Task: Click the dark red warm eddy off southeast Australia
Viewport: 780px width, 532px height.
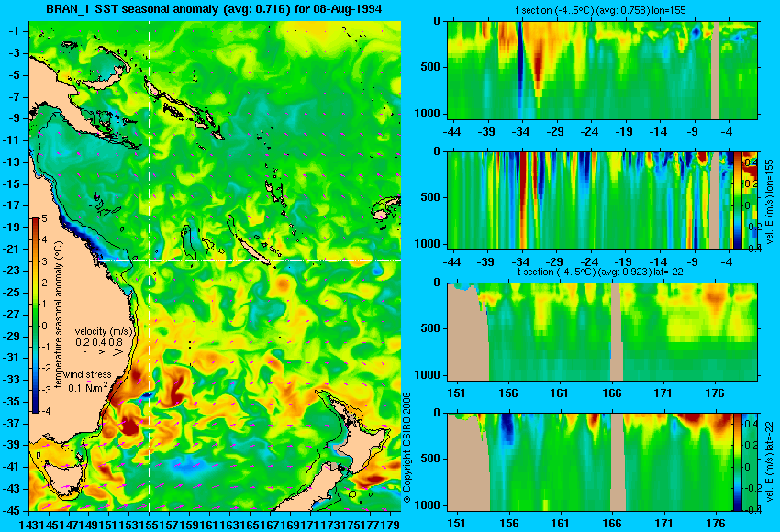Action: click(x=129, y=427)
